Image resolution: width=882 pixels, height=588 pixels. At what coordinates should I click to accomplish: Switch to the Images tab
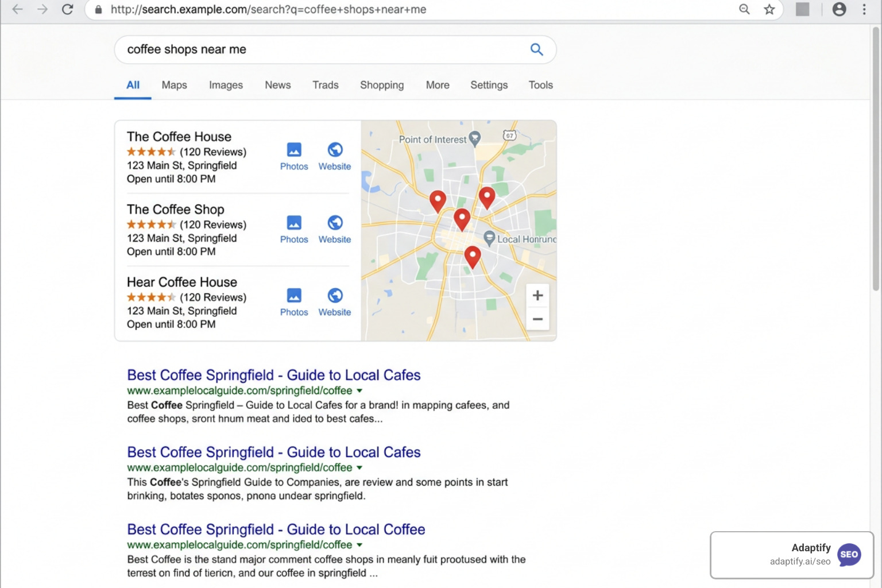pyautogui.click(x=226, y=85)
